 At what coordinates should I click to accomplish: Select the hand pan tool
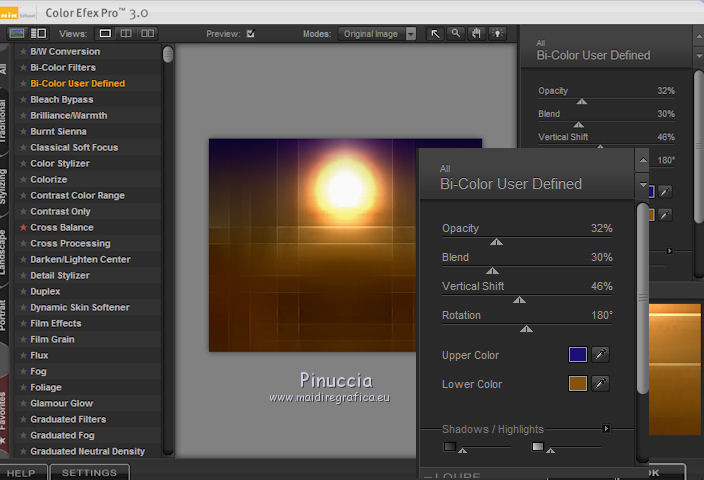tap(475, 33)
